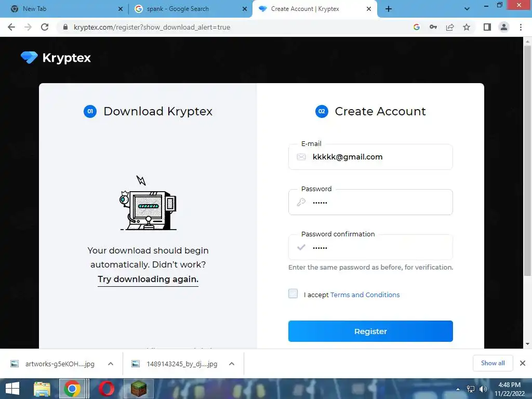Go back using the browser back arrow
Image resolution: width=532 pixels, height=399 pixels.
pos(11,27)
